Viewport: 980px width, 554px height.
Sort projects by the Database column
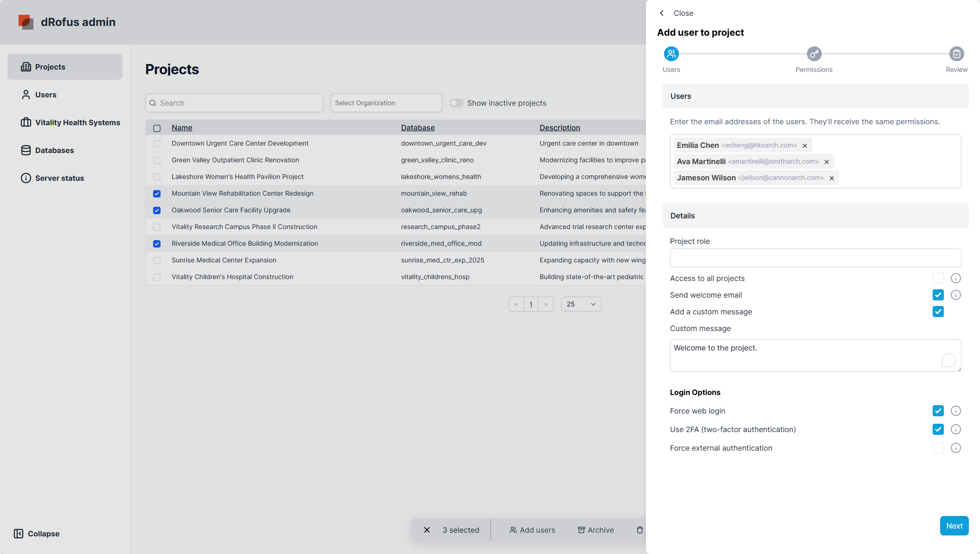click(418, 127)
